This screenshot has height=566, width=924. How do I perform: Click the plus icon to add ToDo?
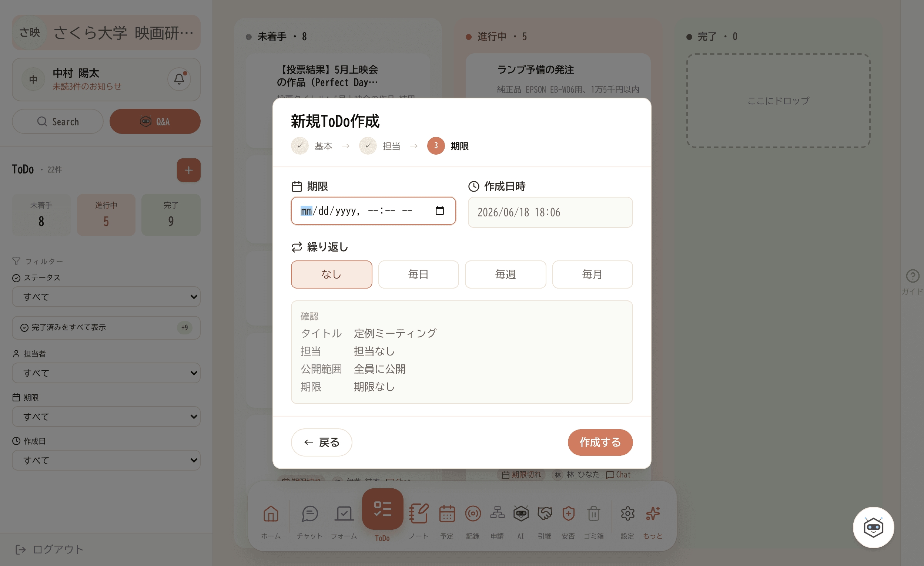pyautogui.click(x=189, y=170)
